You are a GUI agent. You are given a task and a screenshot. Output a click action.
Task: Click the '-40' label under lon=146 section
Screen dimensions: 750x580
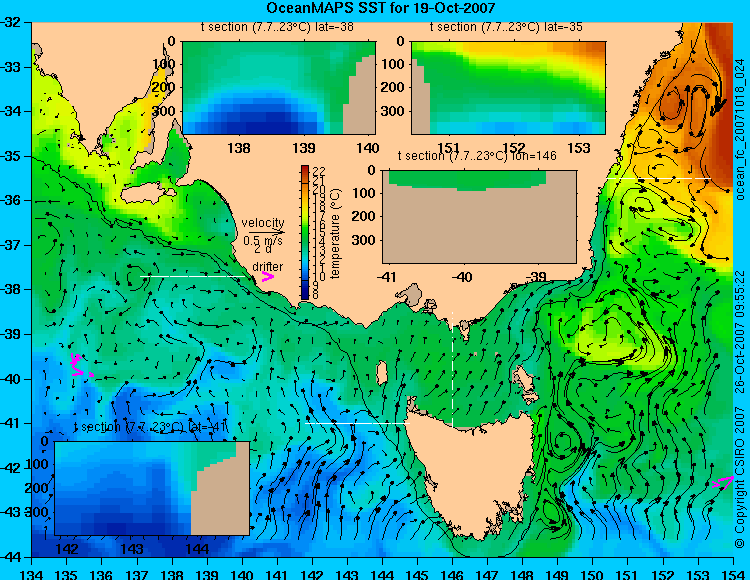[x=463, y=276]
